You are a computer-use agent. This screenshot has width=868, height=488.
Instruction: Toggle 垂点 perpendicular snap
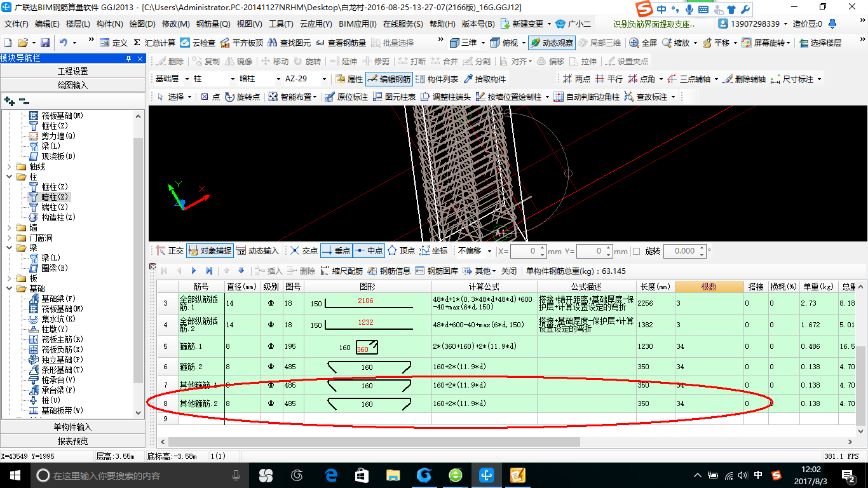pos(336,251)
